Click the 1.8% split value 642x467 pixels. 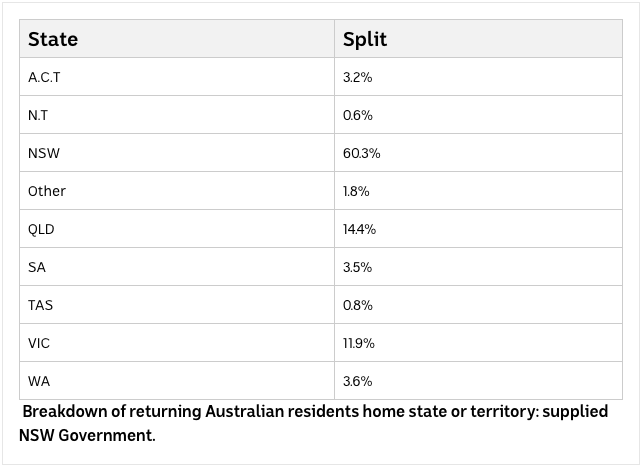(x=357, y=191)
